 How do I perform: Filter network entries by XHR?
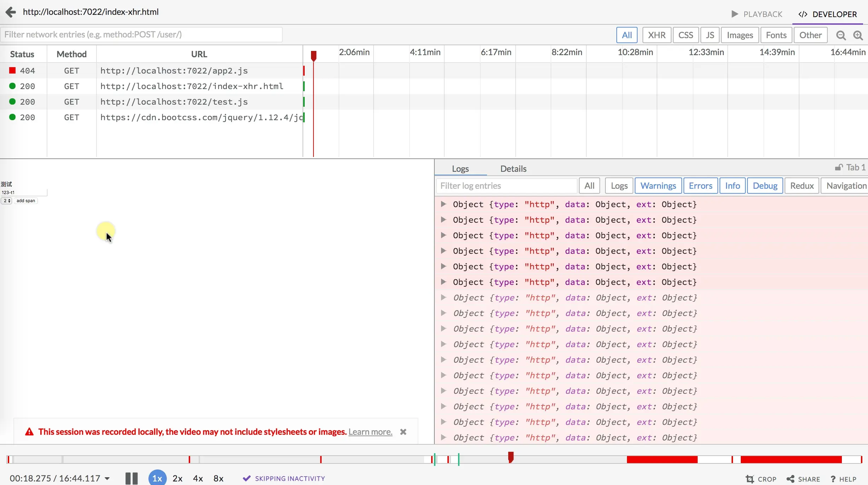point(657,35)
